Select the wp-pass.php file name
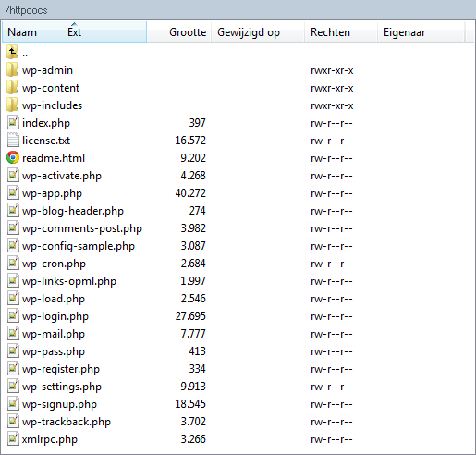 pyautogui.click(x=54, y=351)
